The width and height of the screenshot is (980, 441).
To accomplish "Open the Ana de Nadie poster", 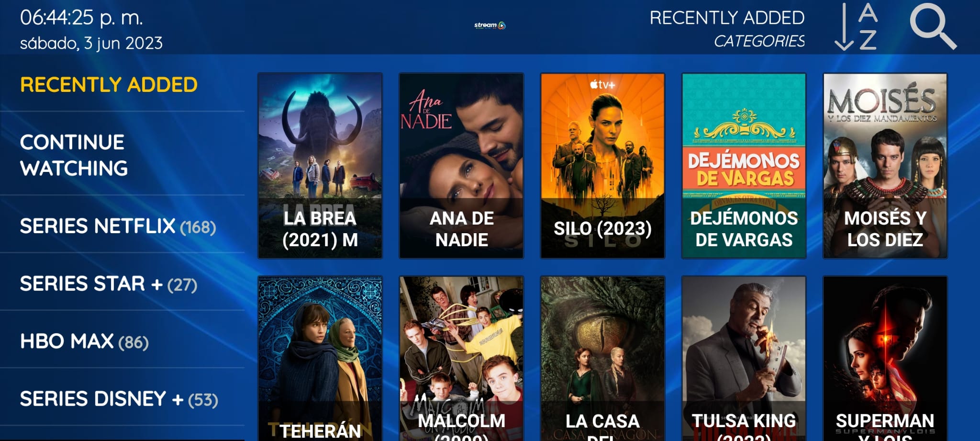I will point(461,166).
